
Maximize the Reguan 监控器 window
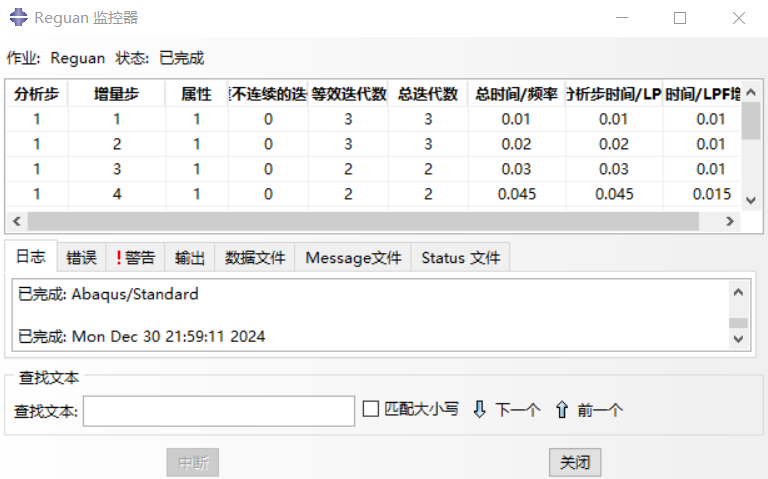[680, 18]
